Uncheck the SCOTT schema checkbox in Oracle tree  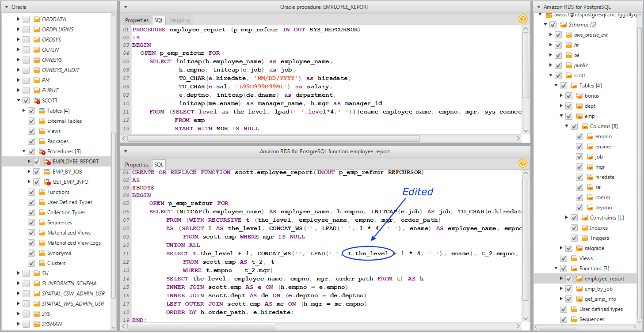click(26, 101)
